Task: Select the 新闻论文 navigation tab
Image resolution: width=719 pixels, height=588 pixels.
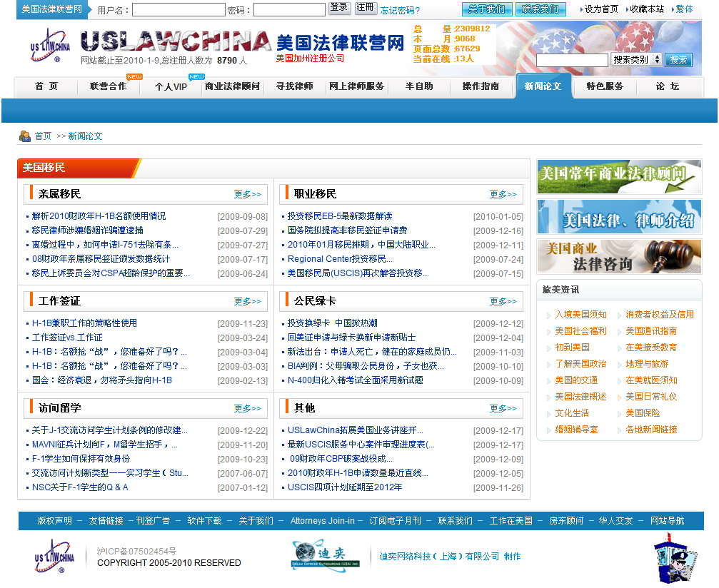Action: click(x=543, y=86)
